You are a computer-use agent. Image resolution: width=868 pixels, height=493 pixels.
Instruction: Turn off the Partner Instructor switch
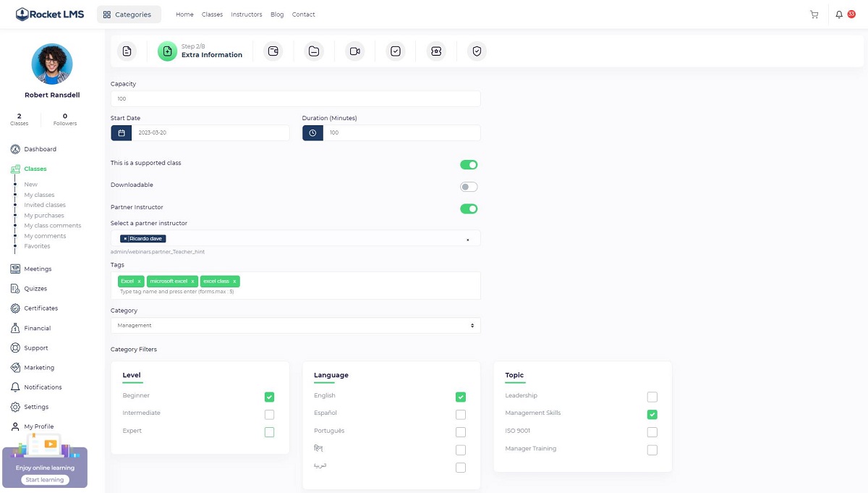(469, 208)
